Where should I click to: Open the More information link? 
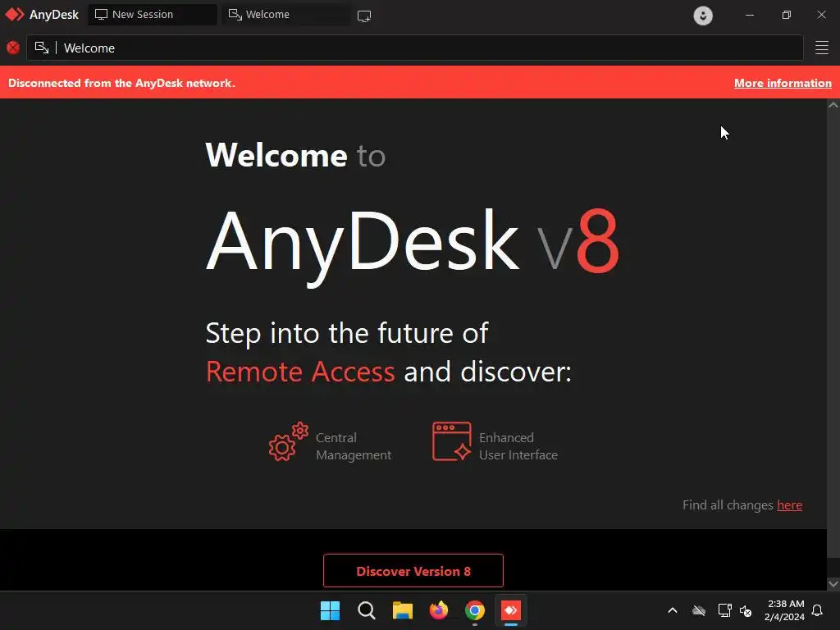click(x=783, y=83)
